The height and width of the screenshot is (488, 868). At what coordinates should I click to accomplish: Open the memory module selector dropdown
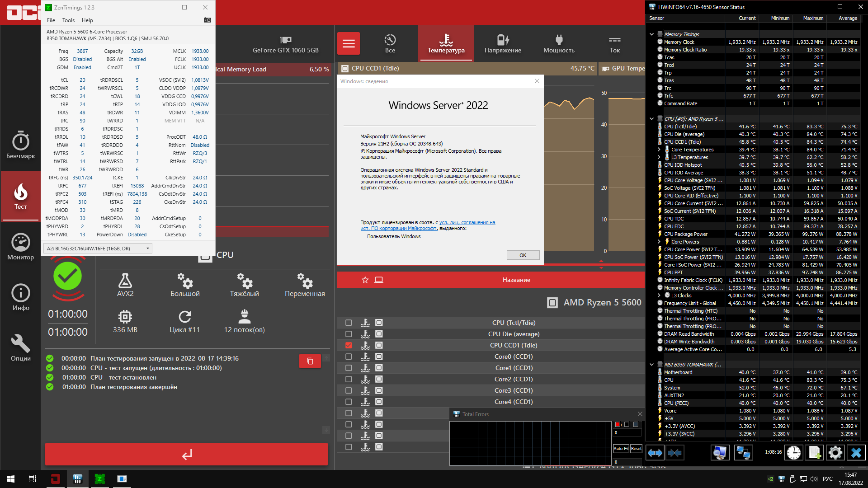[98, 249]
